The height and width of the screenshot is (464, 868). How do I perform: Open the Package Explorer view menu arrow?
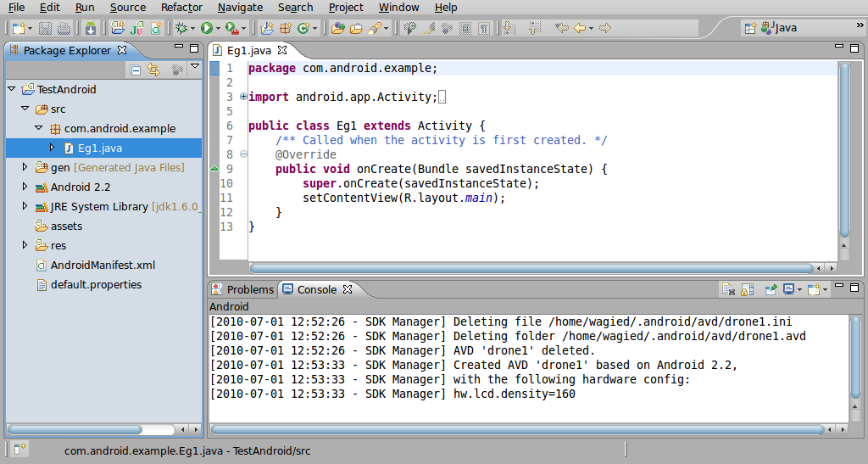click(x=195, y=67)
